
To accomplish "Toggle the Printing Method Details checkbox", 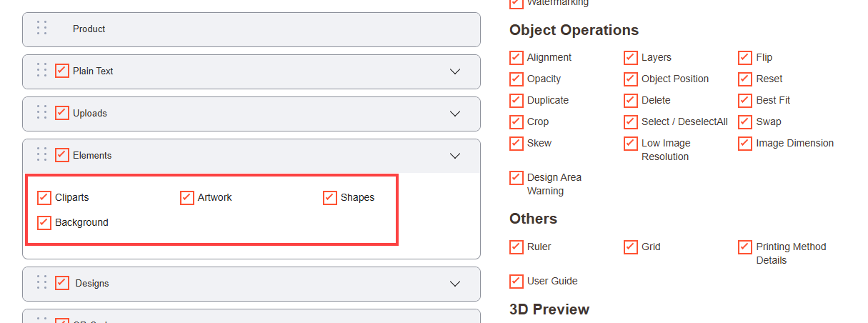I will [745, 247].
